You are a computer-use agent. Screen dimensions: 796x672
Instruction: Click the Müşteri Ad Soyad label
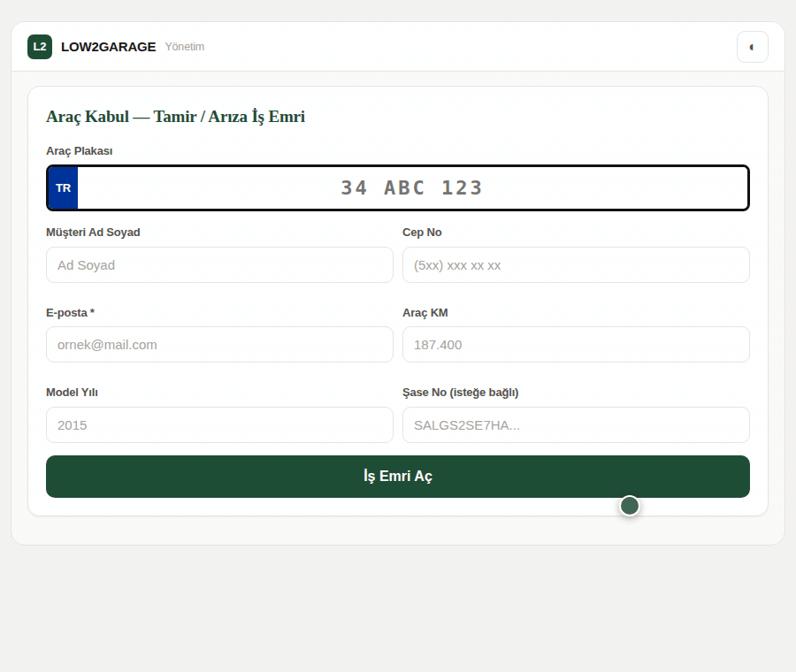[93, 233]
